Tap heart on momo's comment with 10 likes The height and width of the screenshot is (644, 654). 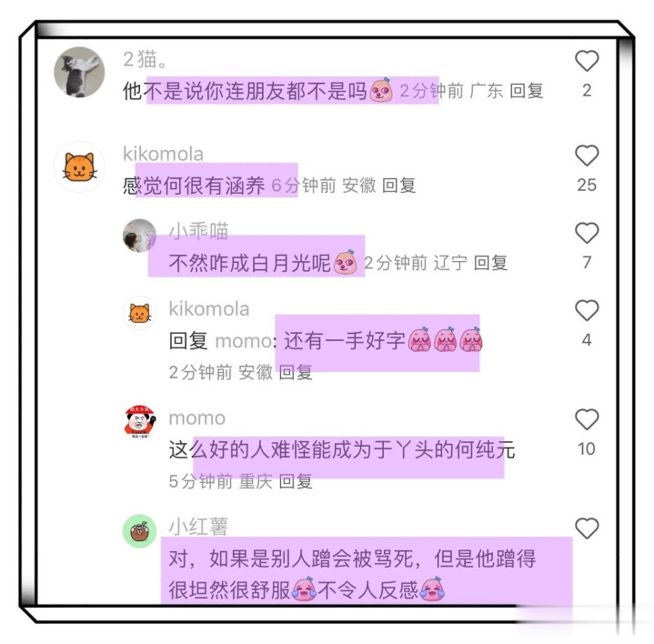click(x=587, y=419)
